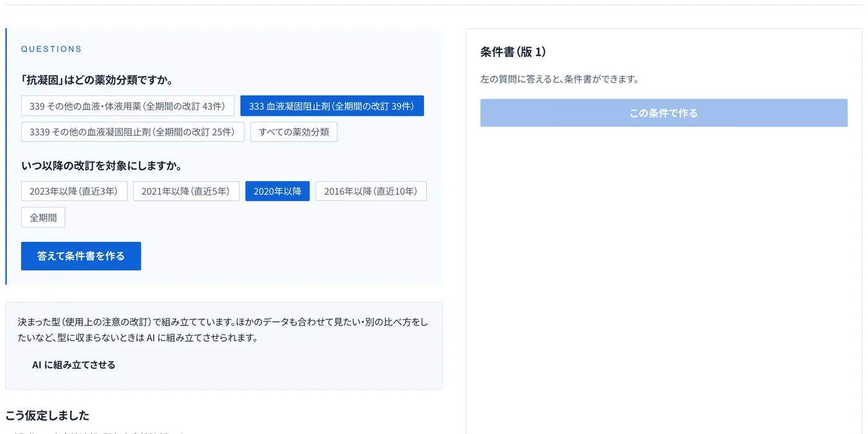Click the 決まった型(使用上の注意の改訂) explanation text
Viewport: 868px width, 434px height.
223,330
